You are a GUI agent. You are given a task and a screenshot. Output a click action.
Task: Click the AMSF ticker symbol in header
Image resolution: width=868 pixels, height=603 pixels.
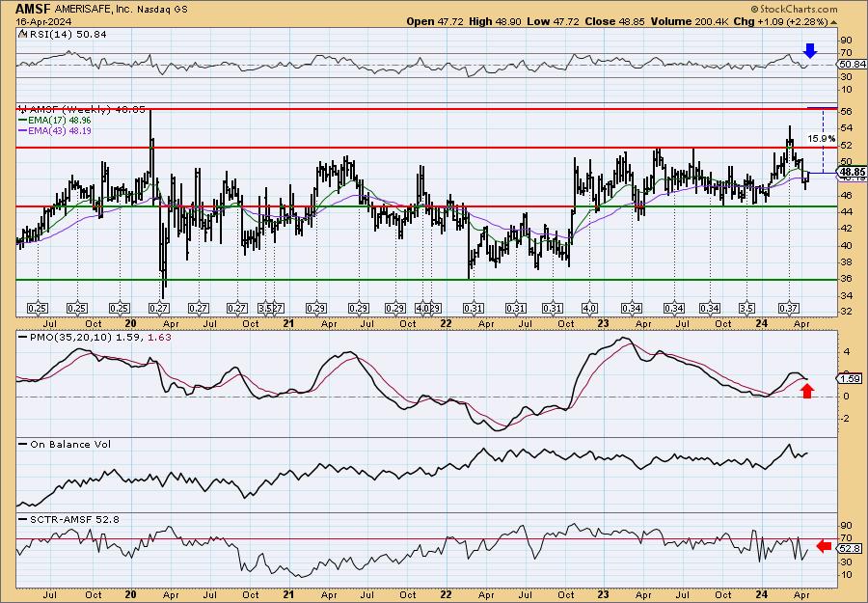[x=33, y=9]
